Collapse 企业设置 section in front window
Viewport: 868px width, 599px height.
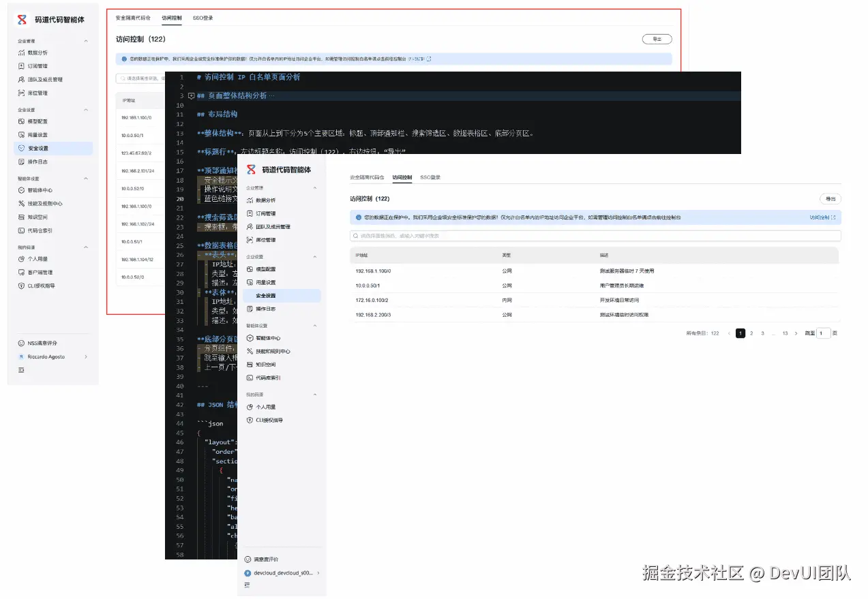click(314, 257)
